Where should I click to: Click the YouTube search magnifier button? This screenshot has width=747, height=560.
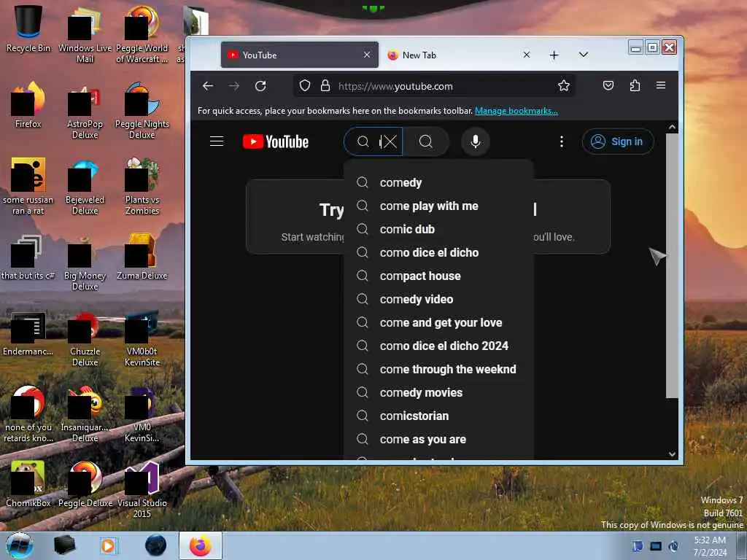pos(426,141)
